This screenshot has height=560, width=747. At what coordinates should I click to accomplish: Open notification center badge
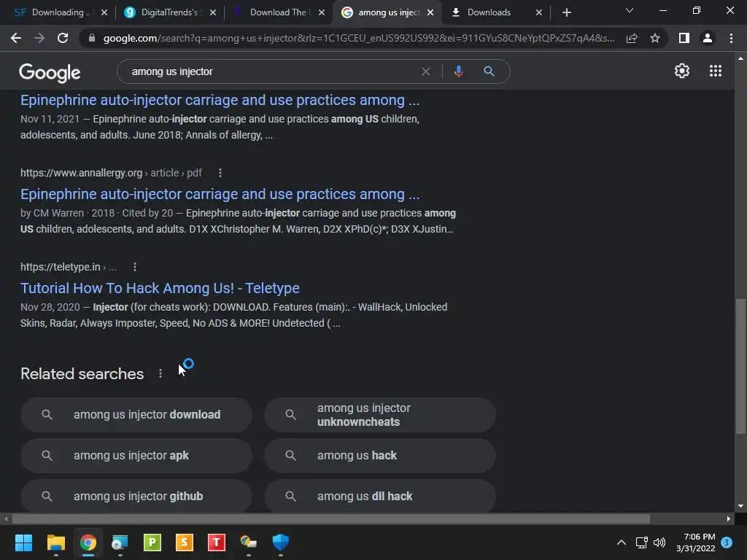(727, 542)
